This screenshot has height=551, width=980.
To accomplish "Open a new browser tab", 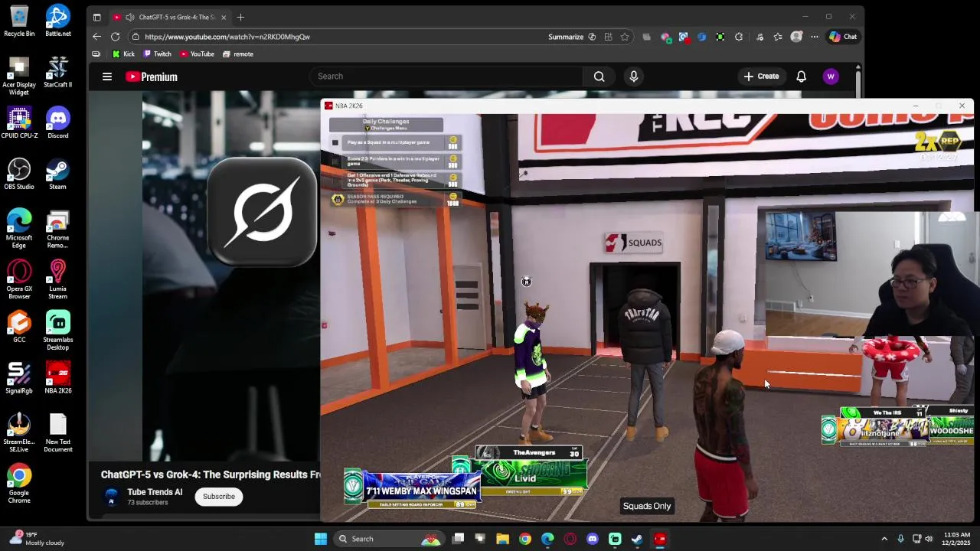I will 240,17.
